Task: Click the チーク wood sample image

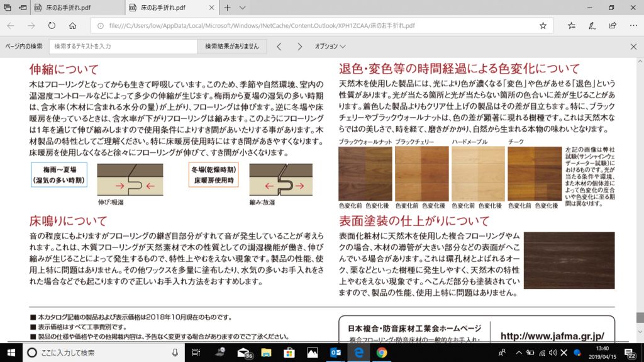Action: [535, 174]
